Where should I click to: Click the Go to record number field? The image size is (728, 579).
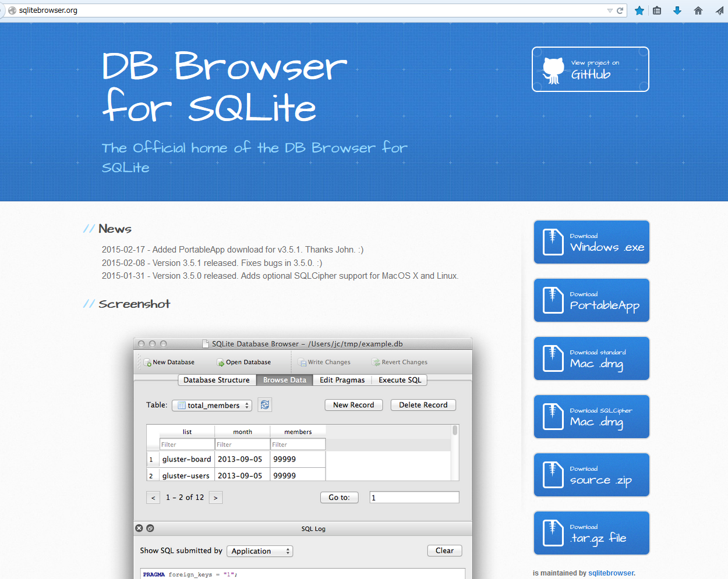point(414,498)
